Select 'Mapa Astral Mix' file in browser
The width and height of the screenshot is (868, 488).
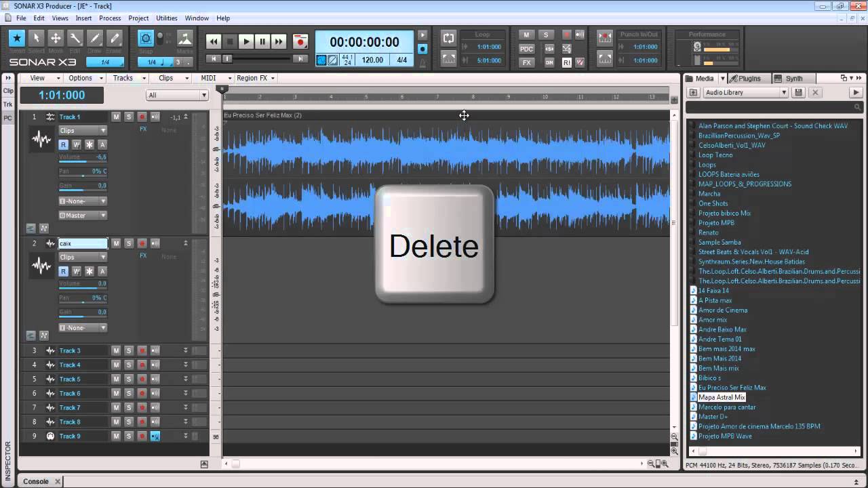tap(722, 397)
